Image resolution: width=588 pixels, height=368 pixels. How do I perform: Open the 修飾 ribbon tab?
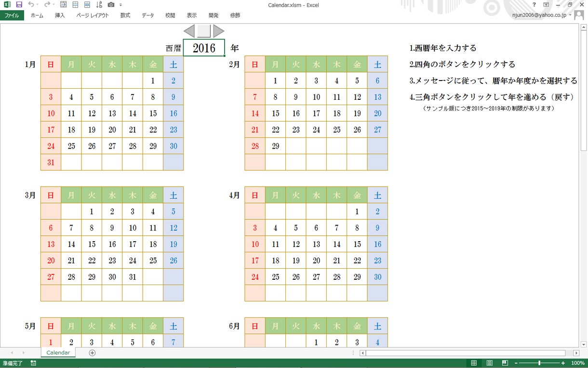(x=235, y=15)
